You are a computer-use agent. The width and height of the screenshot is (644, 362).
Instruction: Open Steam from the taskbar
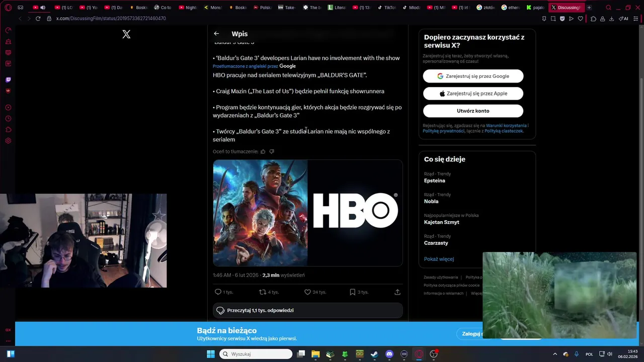[x=374, y=354]
